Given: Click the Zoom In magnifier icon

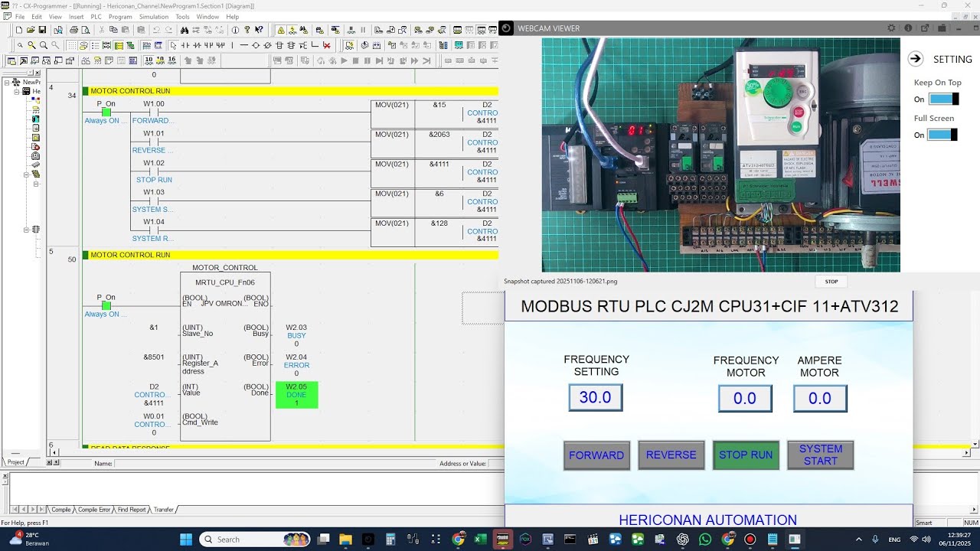Looking at the screenshot, I should point(44,45).
